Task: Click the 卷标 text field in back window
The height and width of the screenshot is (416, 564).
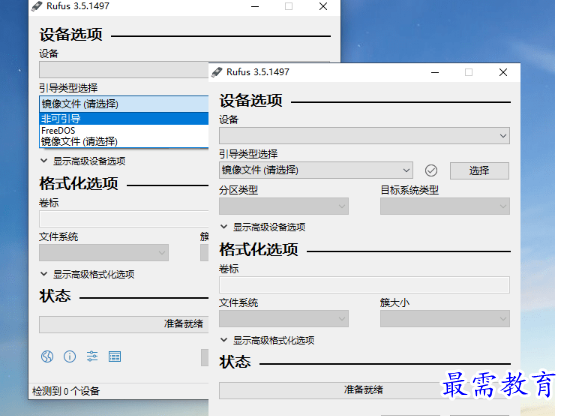Action: coord(124,219)
